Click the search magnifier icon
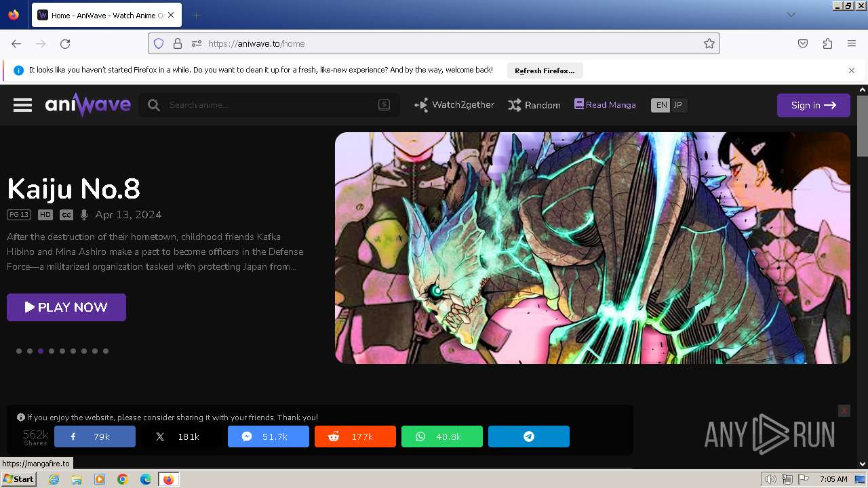 (154, 105)
